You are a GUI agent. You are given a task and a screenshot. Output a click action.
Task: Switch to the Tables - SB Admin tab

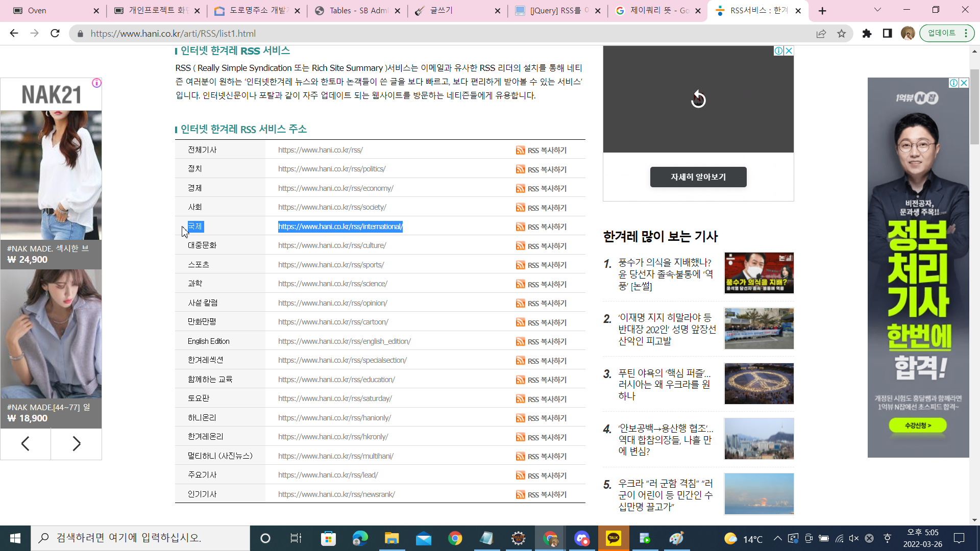pos(357,11)
